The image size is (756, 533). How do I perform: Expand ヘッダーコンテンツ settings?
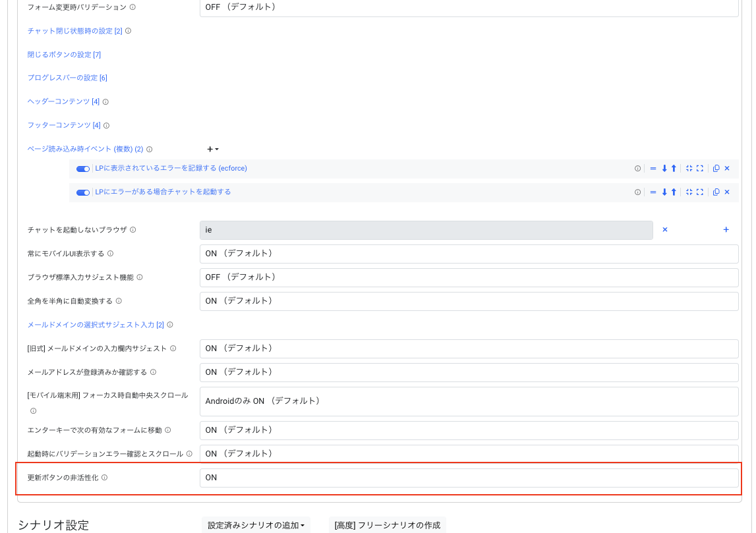(x=61, y=101)
